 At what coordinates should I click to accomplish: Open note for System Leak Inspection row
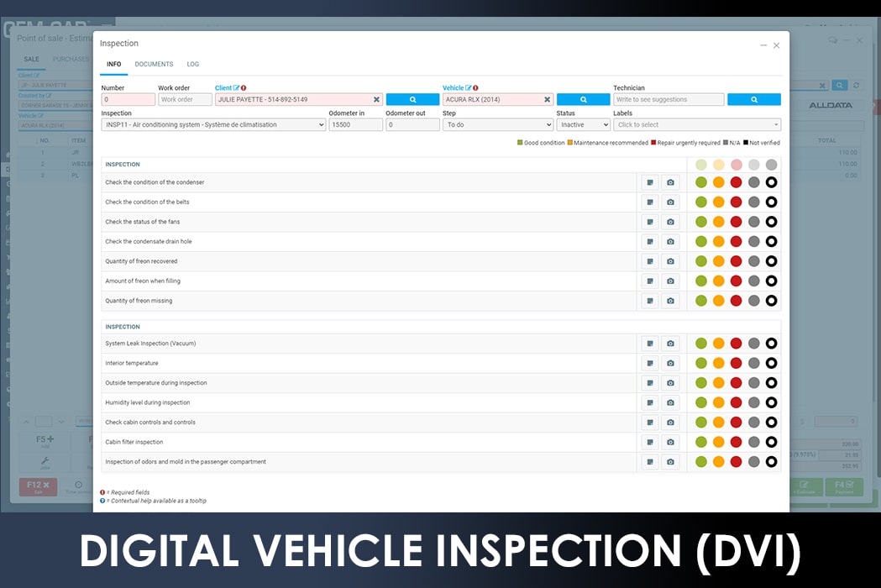650,344
